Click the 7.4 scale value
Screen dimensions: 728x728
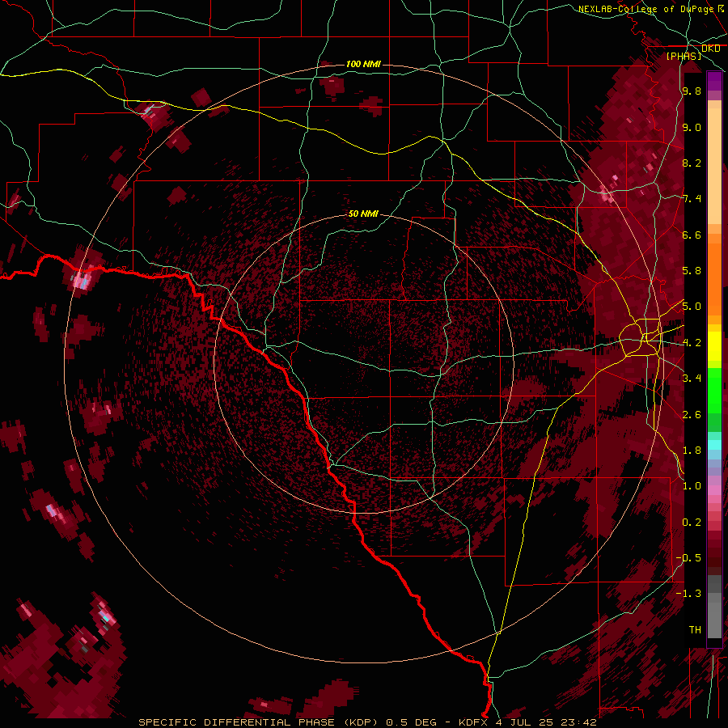pos(692,199)
